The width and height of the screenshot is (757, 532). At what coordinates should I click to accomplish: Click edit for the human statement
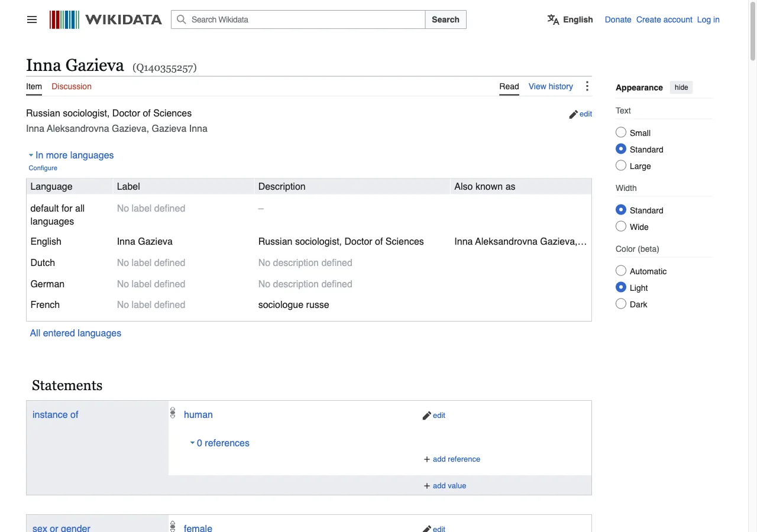434,416
